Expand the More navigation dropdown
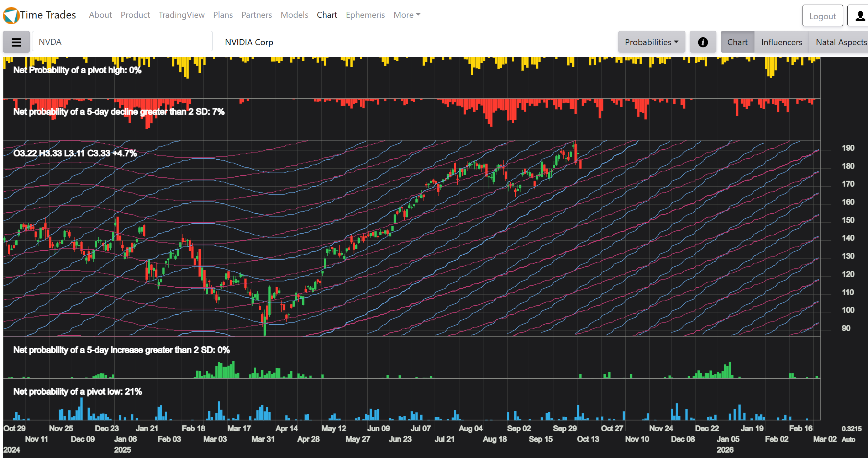Viewport: 868px width, 458px height. [407, 15]
